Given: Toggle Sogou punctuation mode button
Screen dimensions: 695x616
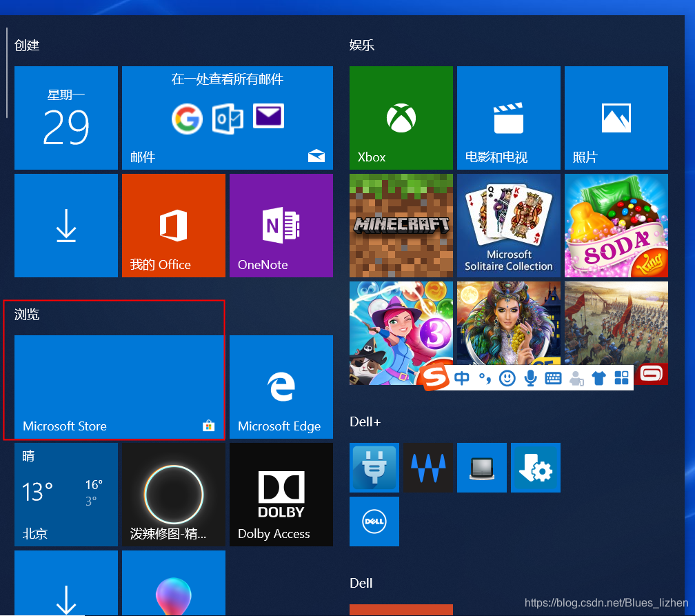Looking at the screenshot, I should (485, 378).
